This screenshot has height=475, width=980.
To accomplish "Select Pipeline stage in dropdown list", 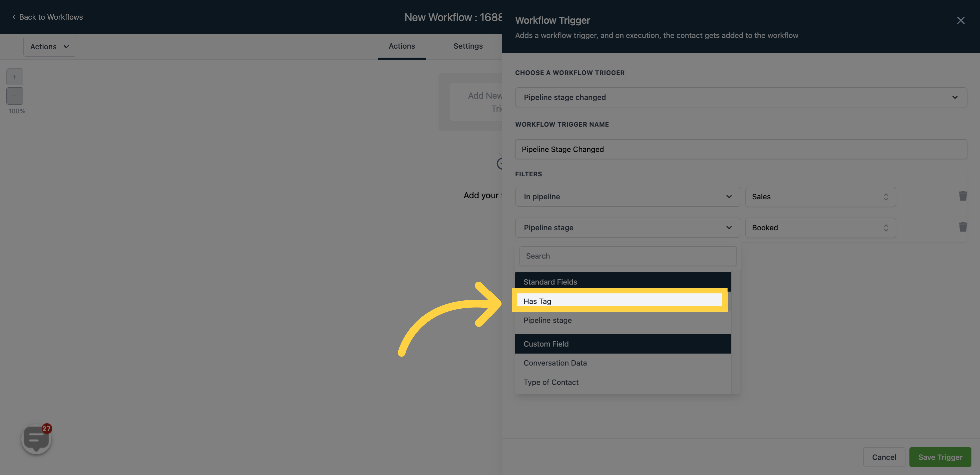I will tap(623, 320).
